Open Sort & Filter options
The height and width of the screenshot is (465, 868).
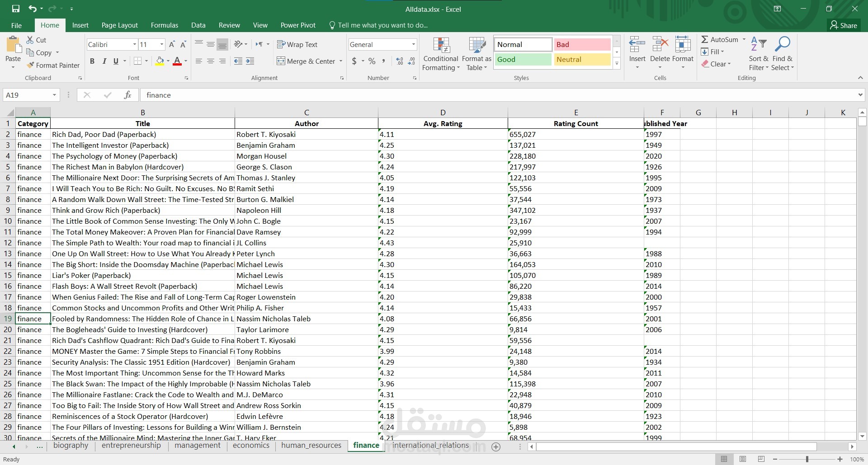759,54
